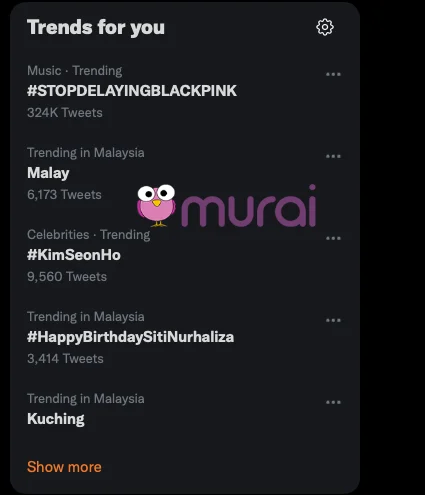Click the Music · Trending category label
Screen dimensions: 425x495
click(x=75, y=71)
